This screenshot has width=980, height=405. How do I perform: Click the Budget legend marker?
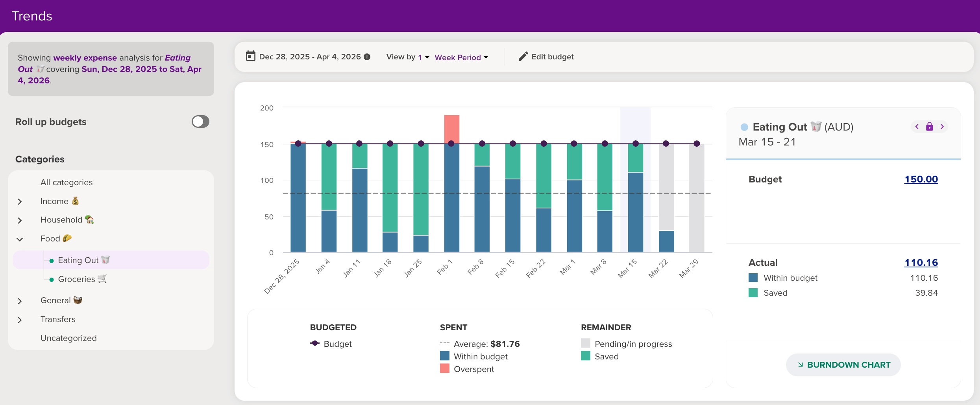click(x=315, y=343)
